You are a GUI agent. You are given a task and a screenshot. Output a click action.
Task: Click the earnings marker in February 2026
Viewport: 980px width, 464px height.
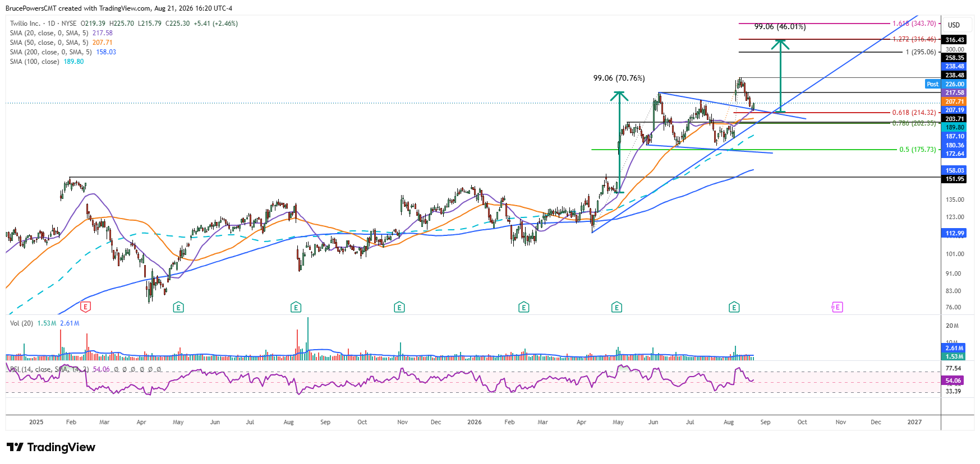pos(523,307)
